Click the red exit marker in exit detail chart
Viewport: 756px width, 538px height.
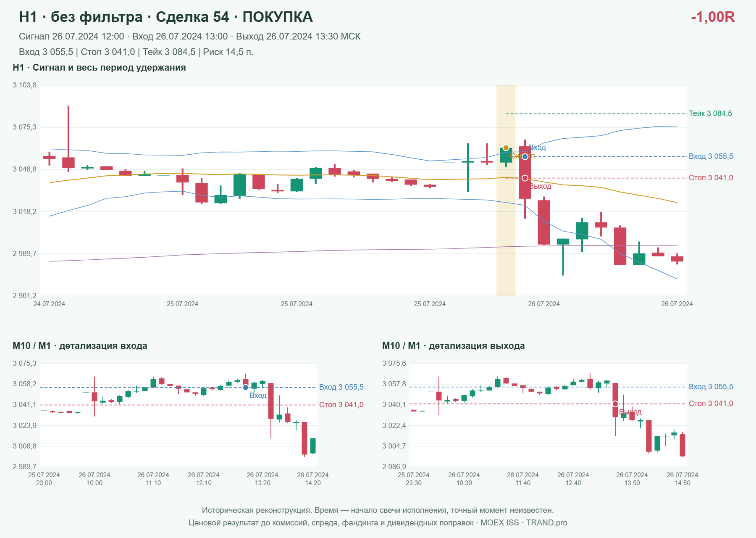[615, 404]
